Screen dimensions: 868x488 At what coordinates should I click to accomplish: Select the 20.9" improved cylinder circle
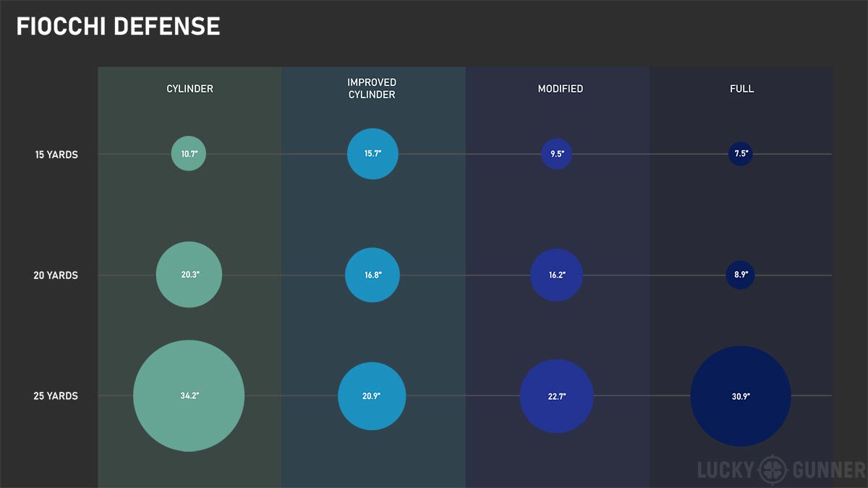(x=372, y=396)
